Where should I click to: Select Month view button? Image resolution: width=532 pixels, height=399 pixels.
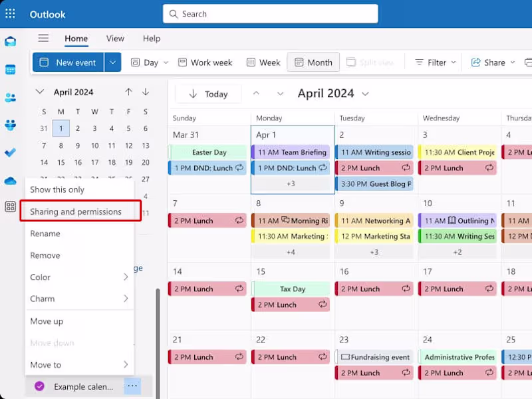pos(313,63)
